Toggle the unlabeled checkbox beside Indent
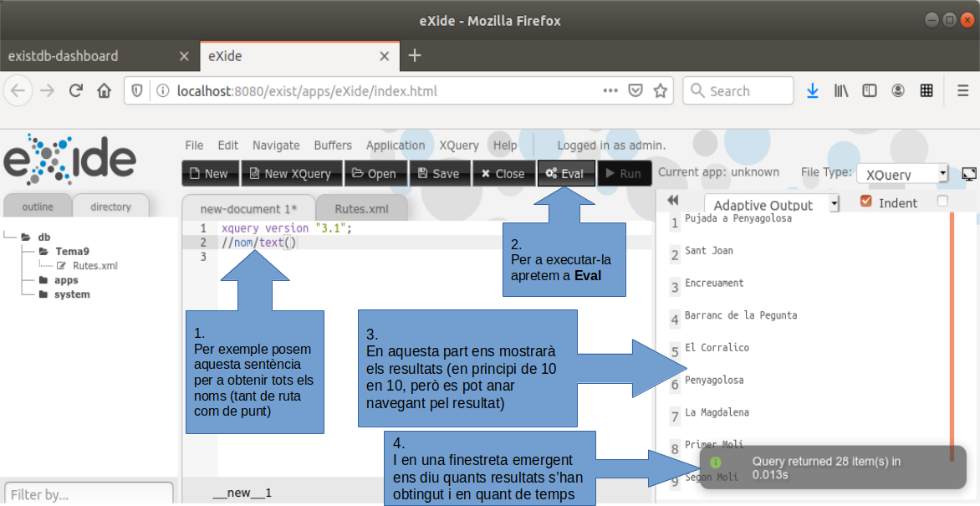Image resolution: width=980 pixels, height=506 pixels. point(942,201)
